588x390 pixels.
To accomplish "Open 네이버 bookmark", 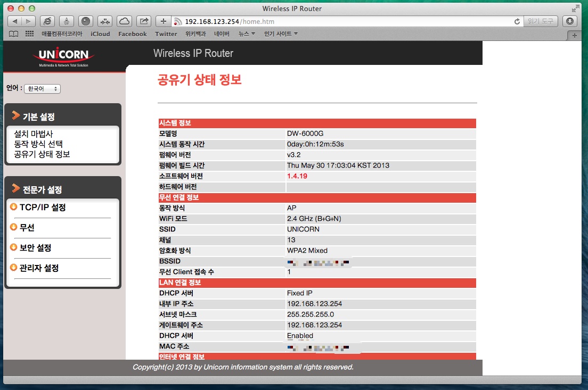I will (x=222, y=34).
